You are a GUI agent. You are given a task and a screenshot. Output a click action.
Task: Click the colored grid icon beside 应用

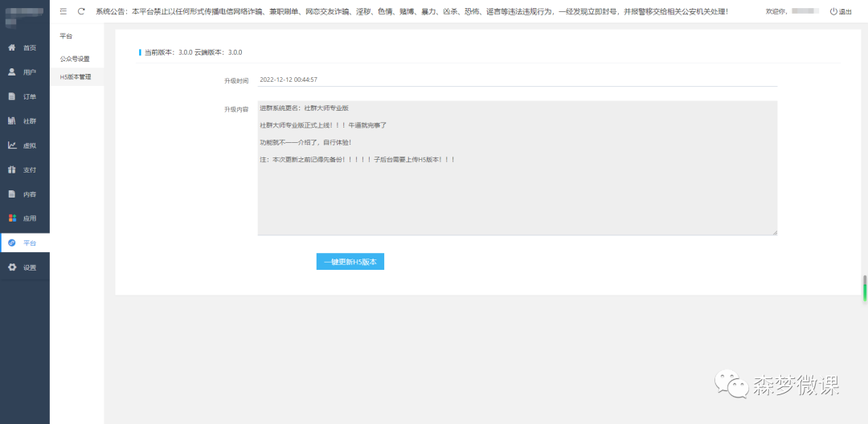coord(11,218)
